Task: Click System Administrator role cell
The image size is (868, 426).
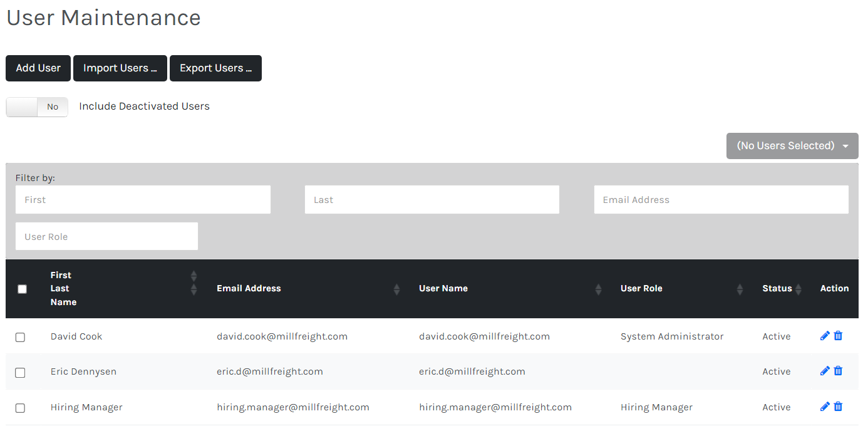Action: click(x=672, y=336)
